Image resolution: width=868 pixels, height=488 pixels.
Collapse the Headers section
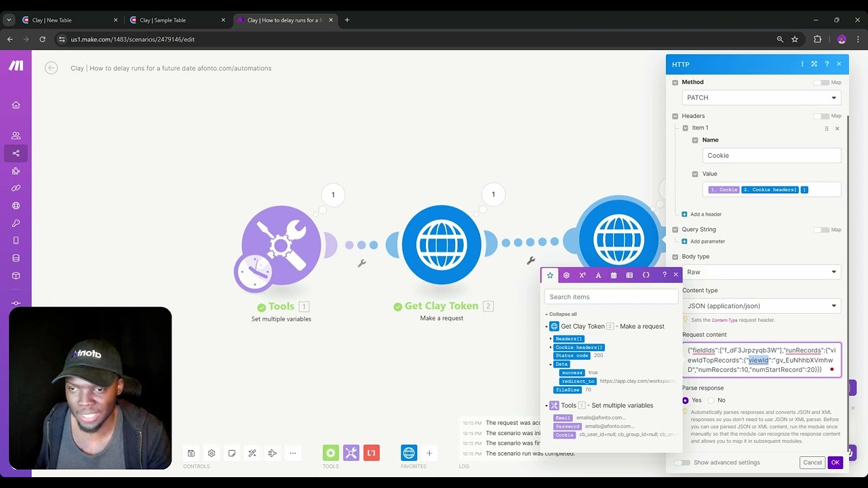[x=675, y=117]
